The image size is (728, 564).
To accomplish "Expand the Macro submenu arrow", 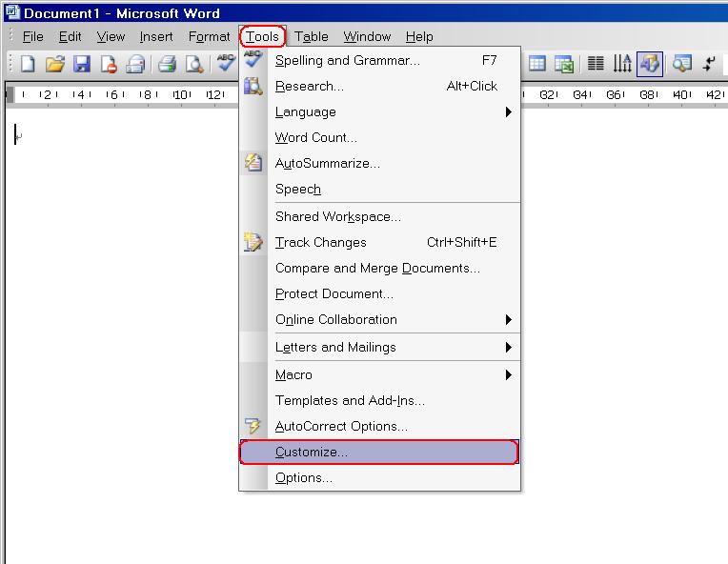I will click(509, 374).
